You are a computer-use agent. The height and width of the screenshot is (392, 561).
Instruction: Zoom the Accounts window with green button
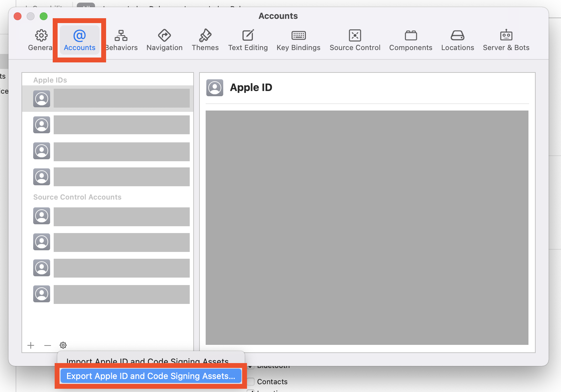(x=44, y=16)
